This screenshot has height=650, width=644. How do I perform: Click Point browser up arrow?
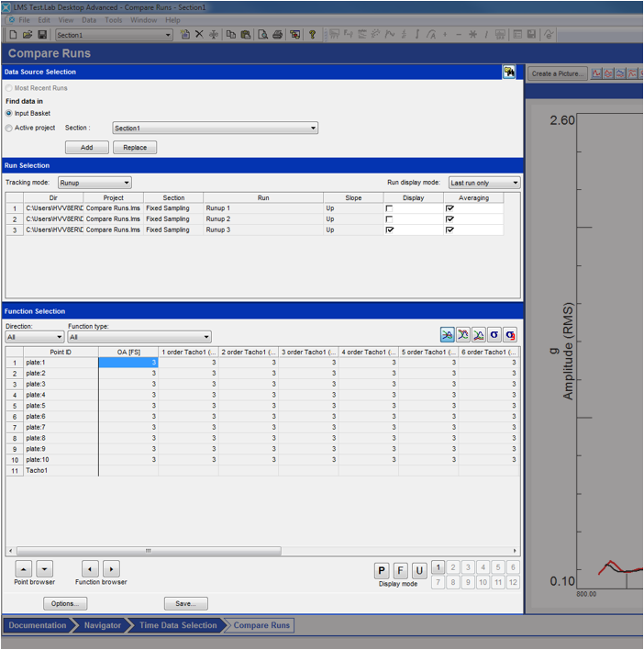[x=24, y=569]
